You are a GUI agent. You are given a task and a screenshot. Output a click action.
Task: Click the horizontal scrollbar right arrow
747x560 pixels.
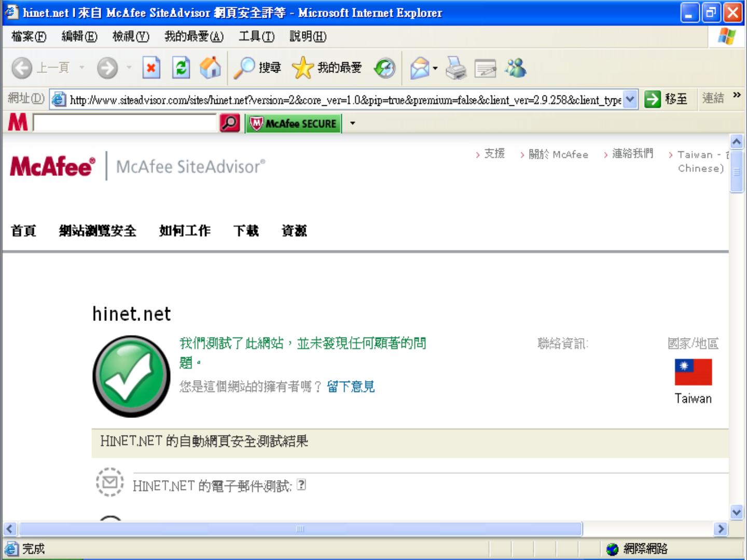[720, 529]
